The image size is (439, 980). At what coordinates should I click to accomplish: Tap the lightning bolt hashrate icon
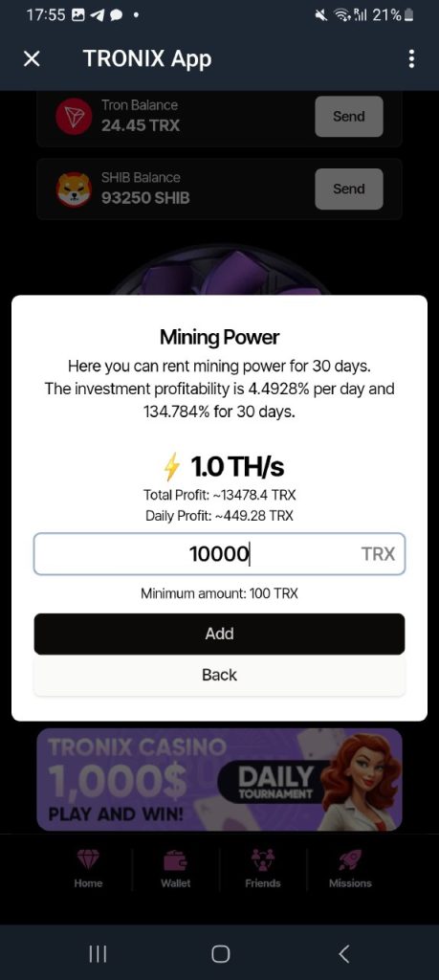[x=172, y=467]
